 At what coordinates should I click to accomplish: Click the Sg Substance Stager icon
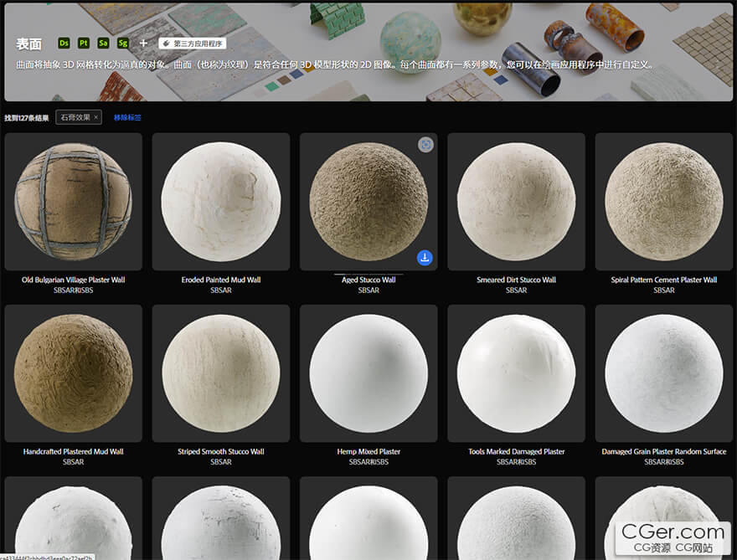(123, 44)
